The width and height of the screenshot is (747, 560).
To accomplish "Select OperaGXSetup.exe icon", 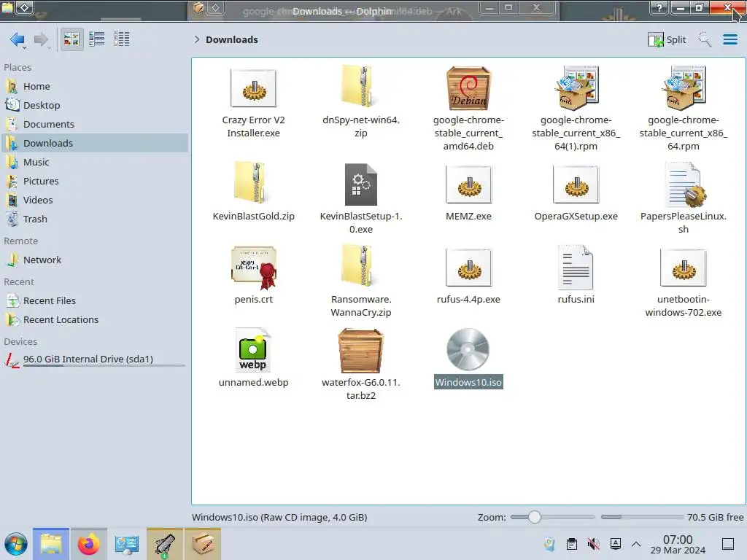I will (x=576, y=184).
